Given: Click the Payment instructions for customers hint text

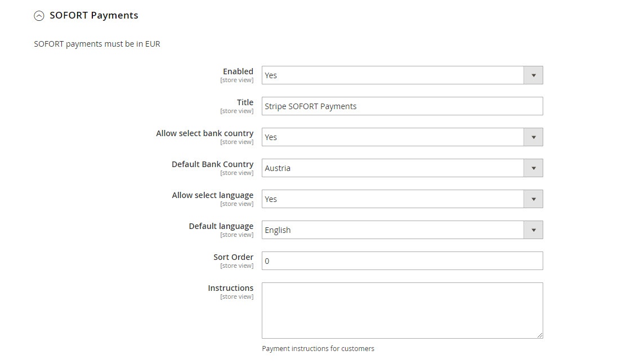Looking at the screenshot, I should (x=318, y=348).
